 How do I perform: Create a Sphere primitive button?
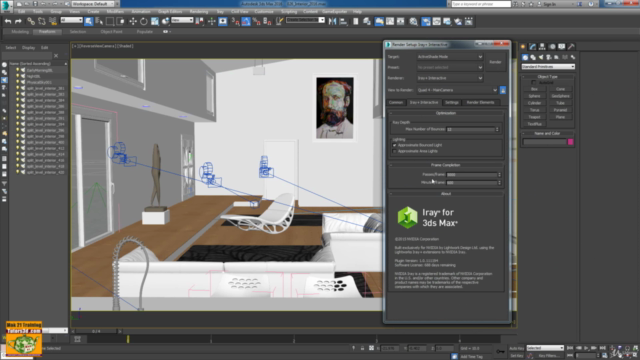pos(534,96)
